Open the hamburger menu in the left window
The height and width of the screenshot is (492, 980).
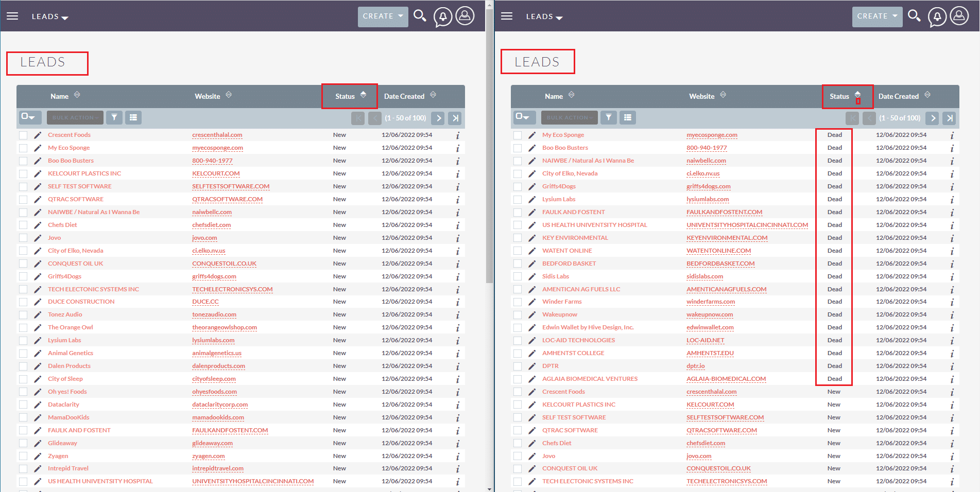(x=12, y=16)
